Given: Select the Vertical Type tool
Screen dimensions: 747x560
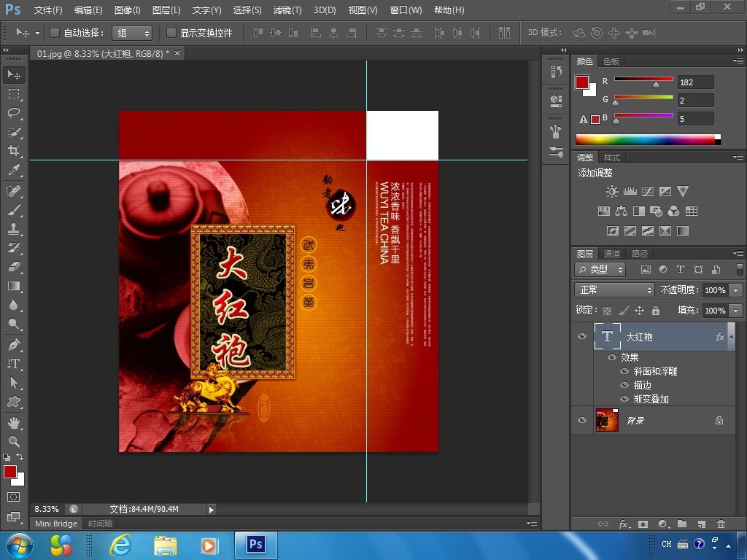Looking at the screenshot, I should point(14,364).
